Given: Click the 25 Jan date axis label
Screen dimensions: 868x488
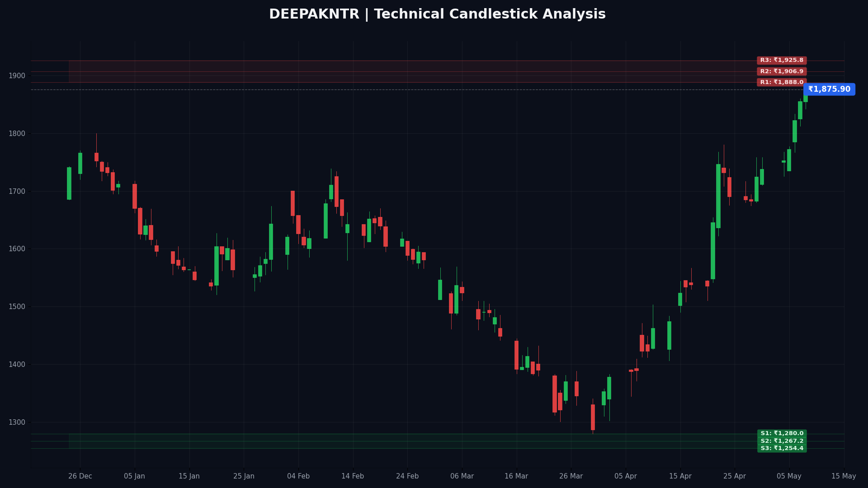Looking at the screenshot, I should pos(244,476).
